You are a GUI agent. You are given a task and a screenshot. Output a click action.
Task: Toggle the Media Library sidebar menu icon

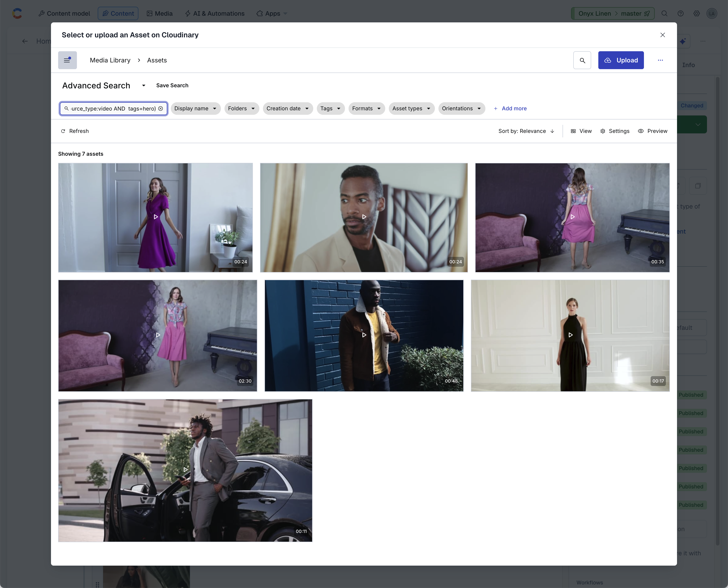click(67, 60)
